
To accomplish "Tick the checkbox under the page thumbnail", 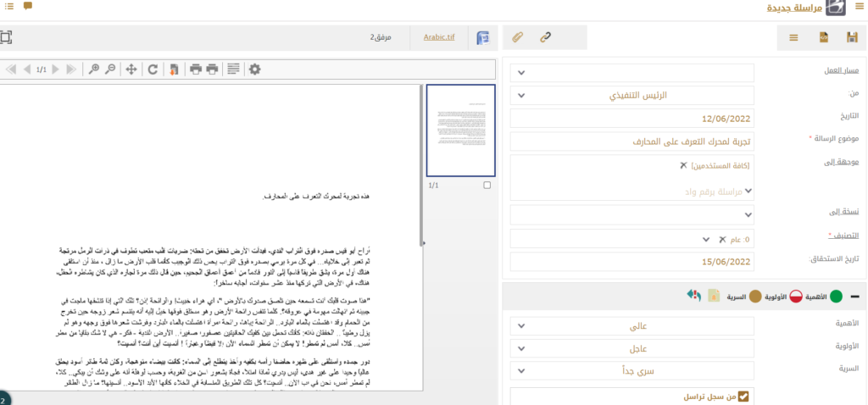I will pyautogui.click(x=487, y=185).
